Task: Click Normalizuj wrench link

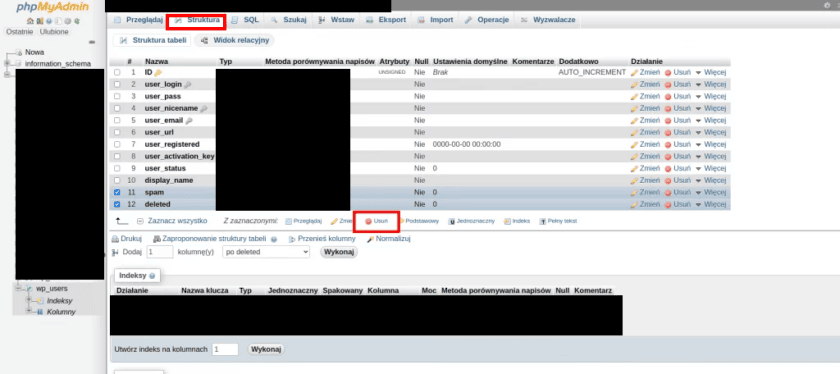Action: (x=388, y=238)
